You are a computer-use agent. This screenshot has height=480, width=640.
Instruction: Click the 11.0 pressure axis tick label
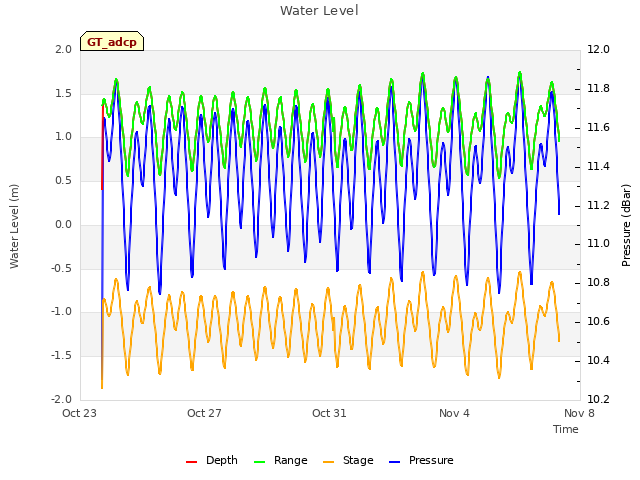(598, 244)
